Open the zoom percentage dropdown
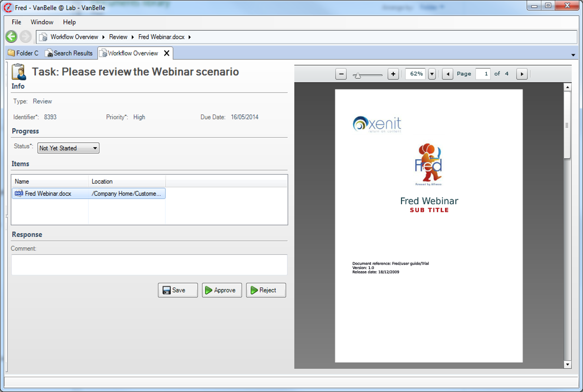The image size is (583, 392). [432, 74]
